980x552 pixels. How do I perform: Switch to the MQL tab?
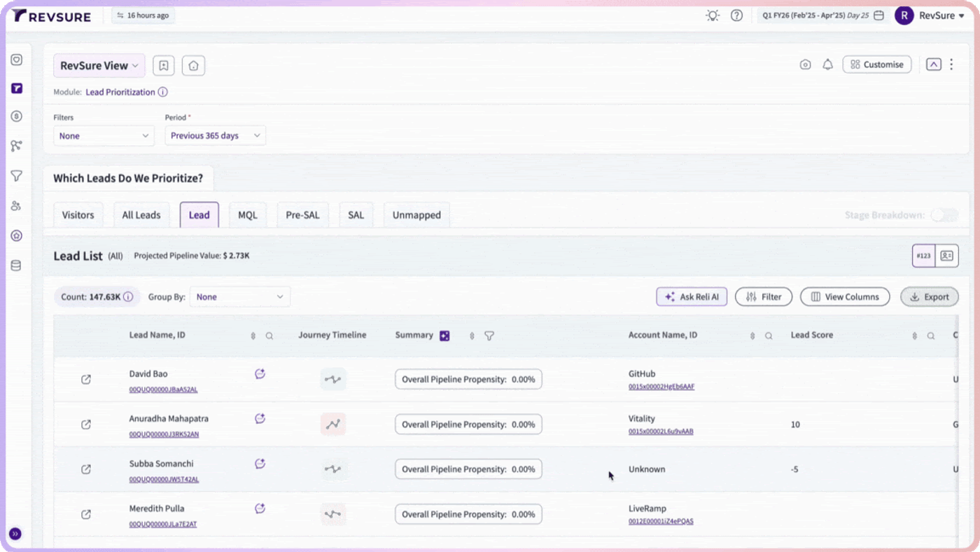pyautogui.click(x=248, y=215)
